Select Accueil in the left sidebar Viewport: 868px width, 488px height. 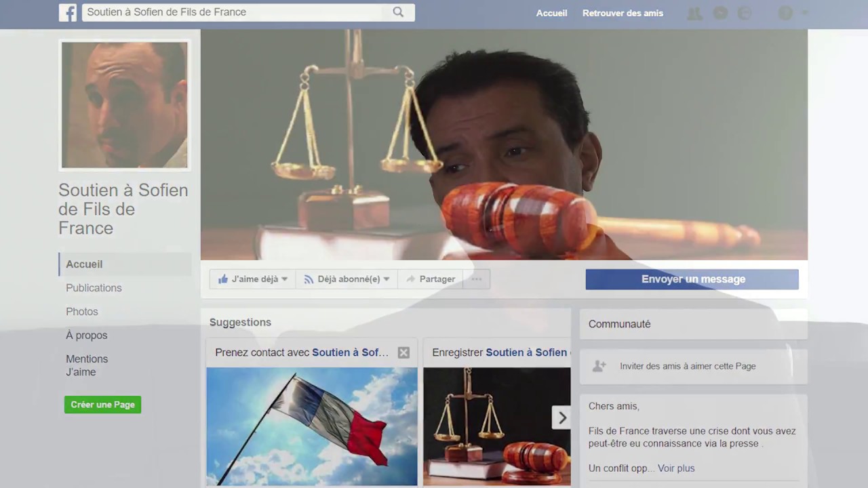pos(125,264)
